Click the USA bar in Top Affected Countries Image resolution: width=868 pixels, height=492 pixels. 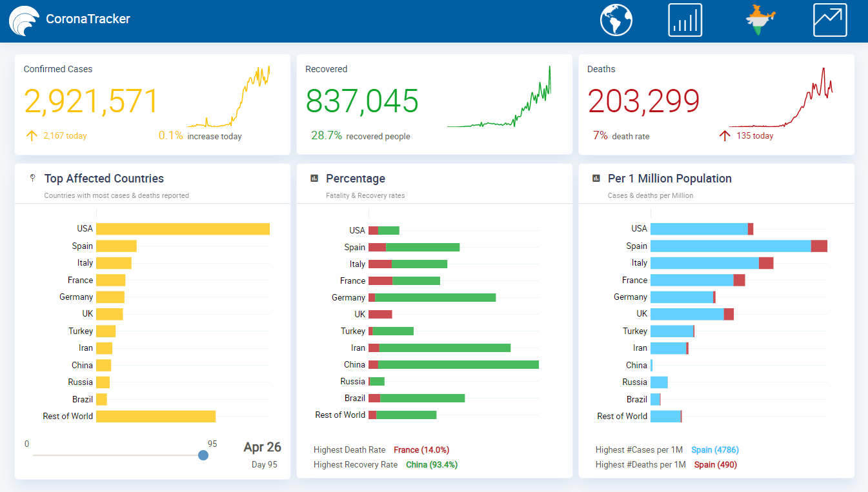pyautogui.click(x=183, y=229)
